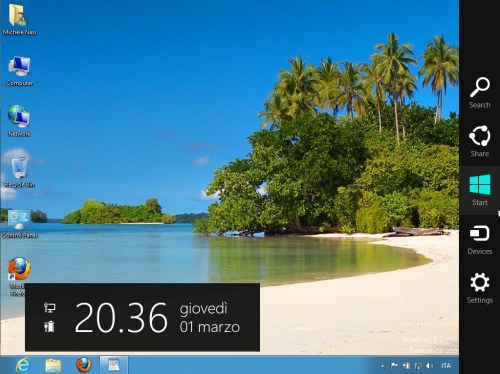The width and height of the screenshot is (500, 374).
Task: Click the Start charm
Action: tap(480, 190)
